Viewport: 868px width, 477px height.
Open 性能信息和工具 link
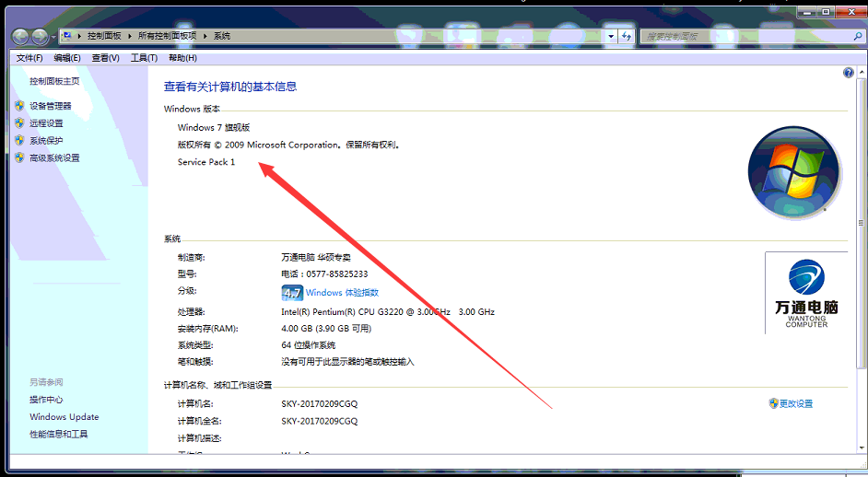pos(59,434)
